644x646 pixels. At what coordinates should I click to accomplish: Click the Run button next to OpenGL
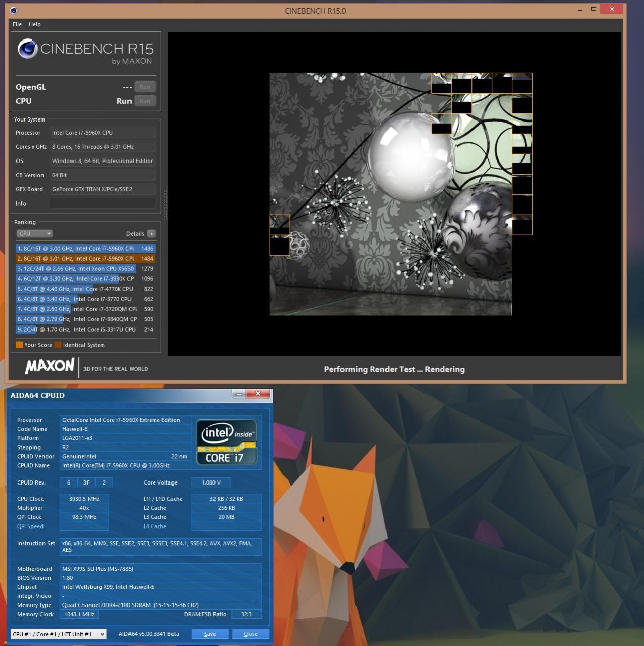[x=145, y=87]
